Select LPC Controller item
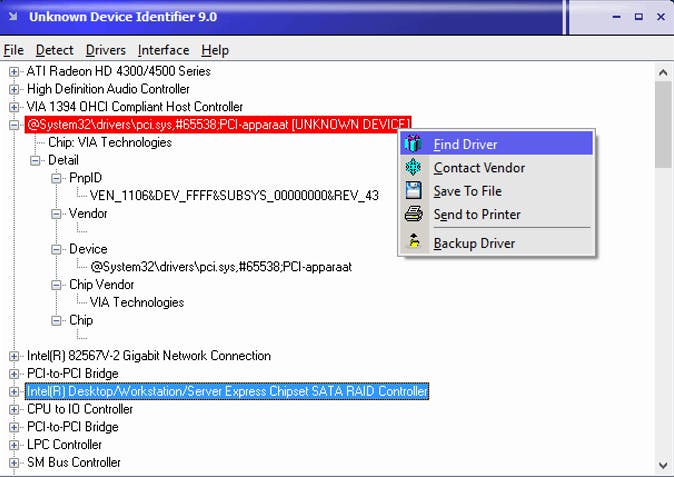 pyautogui.click(x=64, y=445)
